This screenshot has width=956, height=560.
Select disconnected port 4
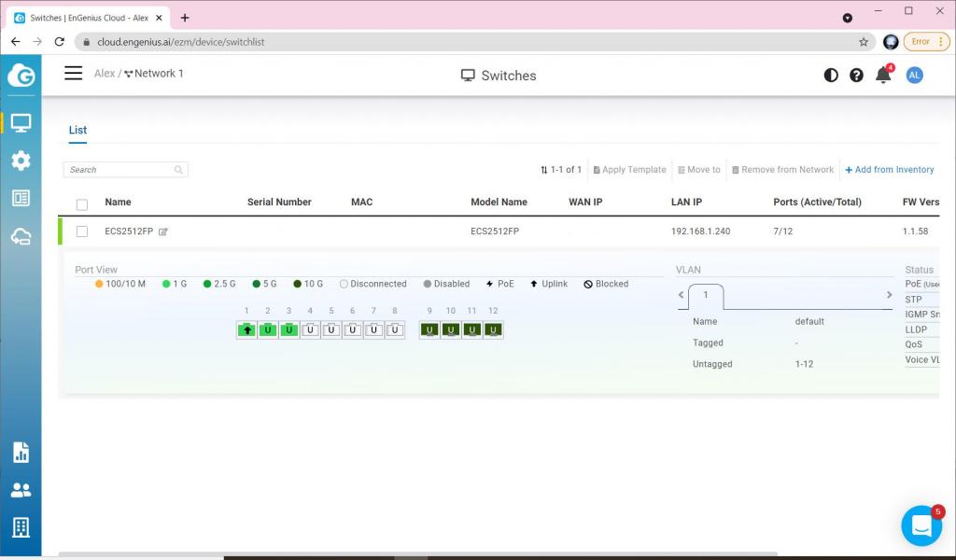310,329
